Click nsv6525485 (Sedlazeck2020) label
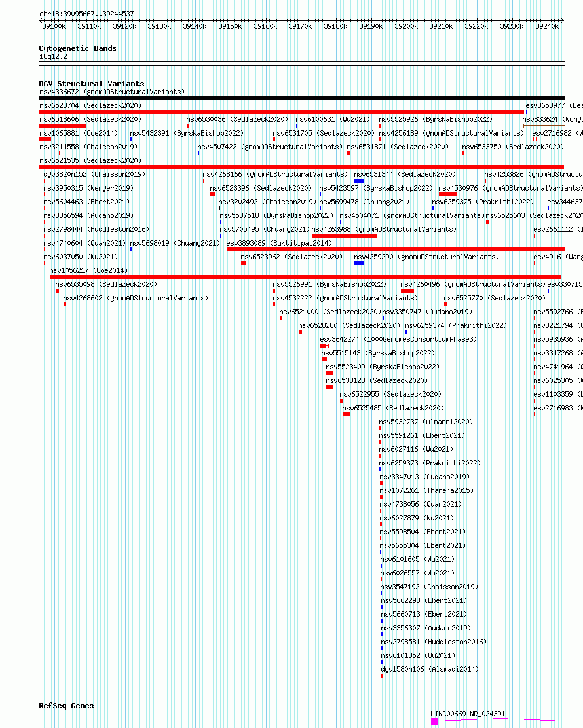 (393, 409)
